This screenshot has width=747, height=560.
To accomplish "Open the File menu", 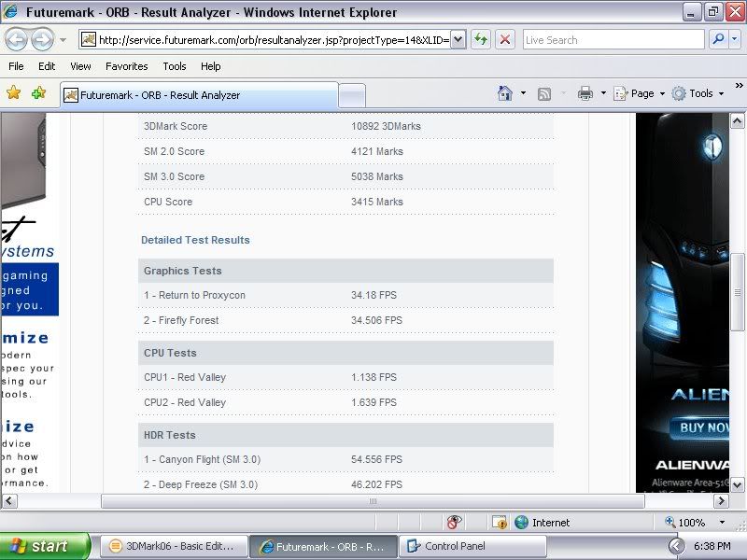I will click(16, 66).
